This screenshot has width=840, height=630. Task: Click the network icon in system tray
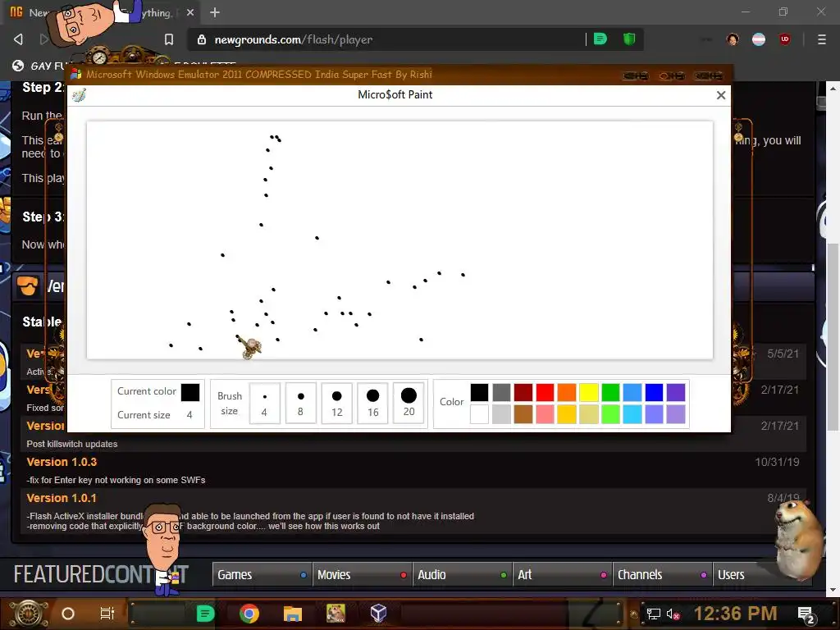653,614
